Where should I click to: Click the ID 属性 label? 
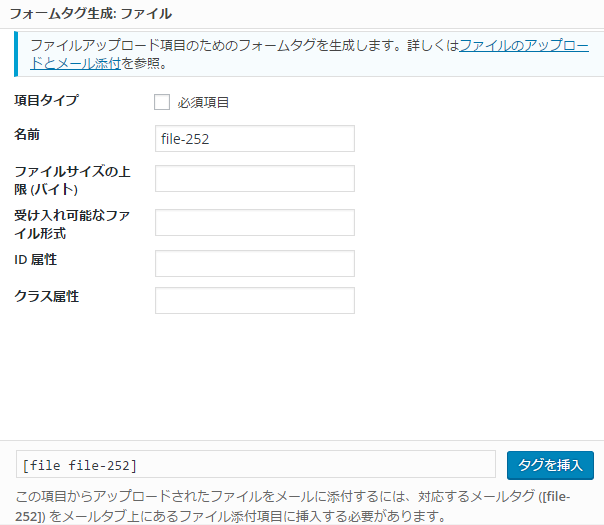(35, 260)
